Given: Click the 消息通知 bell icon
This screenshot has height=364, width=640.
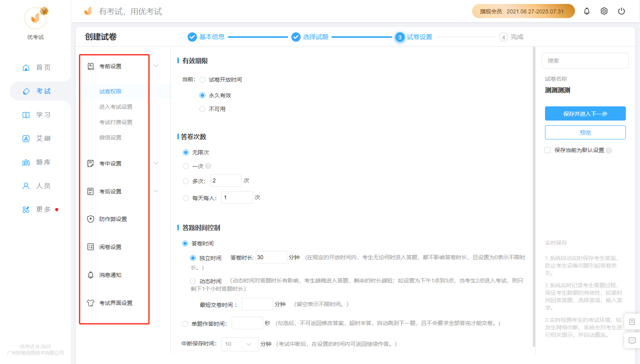Looking at the screenshot, I should point(91,275).
